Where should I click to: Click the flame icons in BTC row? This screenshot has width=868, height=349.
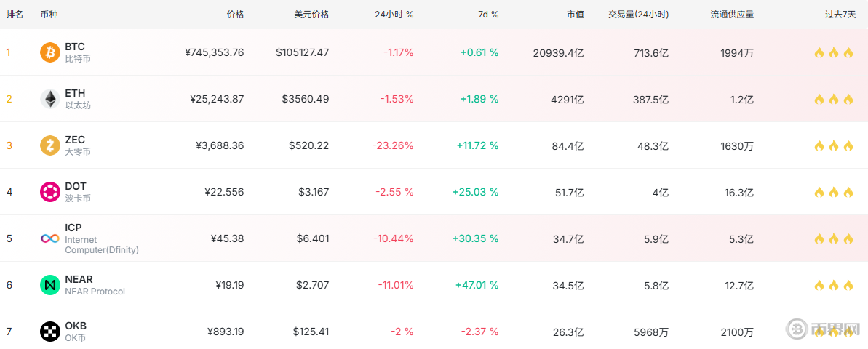tap(833, 52)
